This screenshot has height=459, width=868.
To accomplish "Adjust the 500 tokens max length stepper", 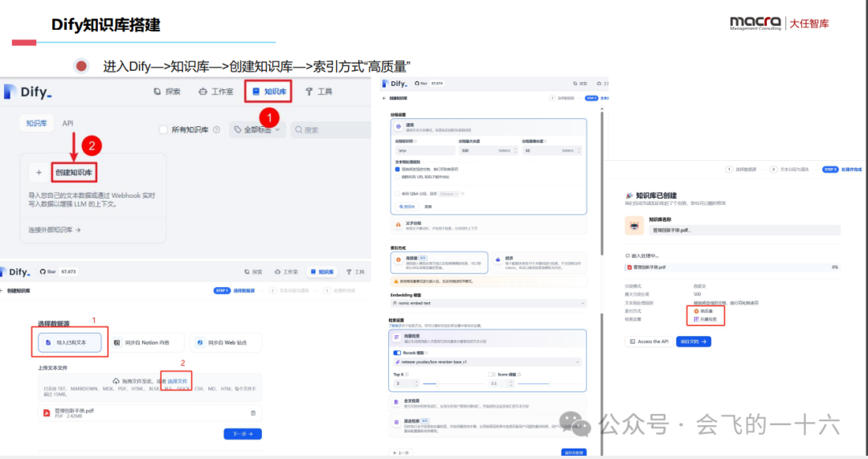I will (x=515, y=150).
